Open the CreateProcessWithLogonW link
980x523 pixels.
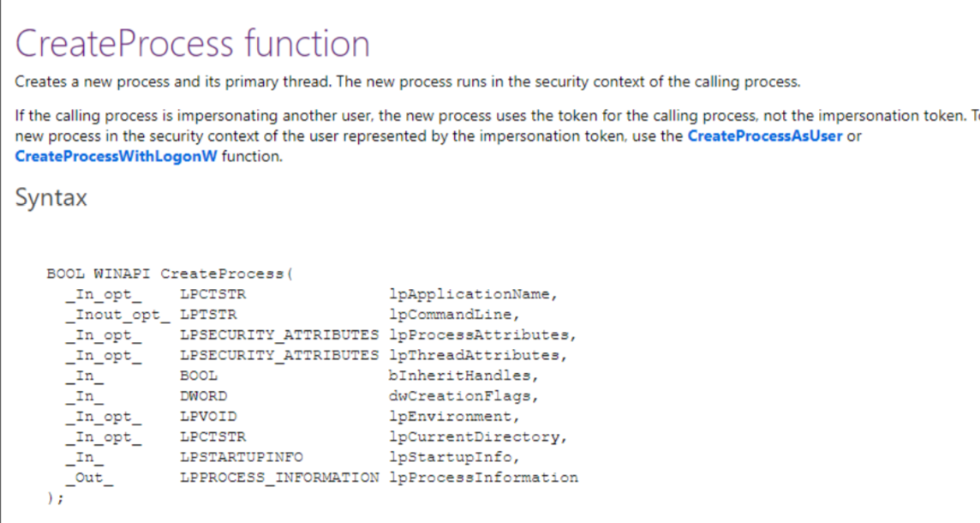click(x=116, y=158)
